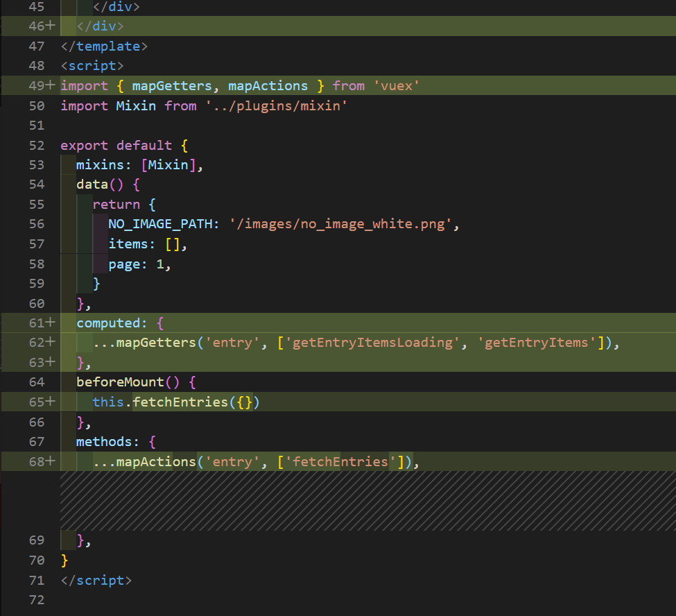Image resolution: width=676 pixels, height=616 pixels.
Task: Click 'page: 1' on line 58
Action: [x=136, y=264]
